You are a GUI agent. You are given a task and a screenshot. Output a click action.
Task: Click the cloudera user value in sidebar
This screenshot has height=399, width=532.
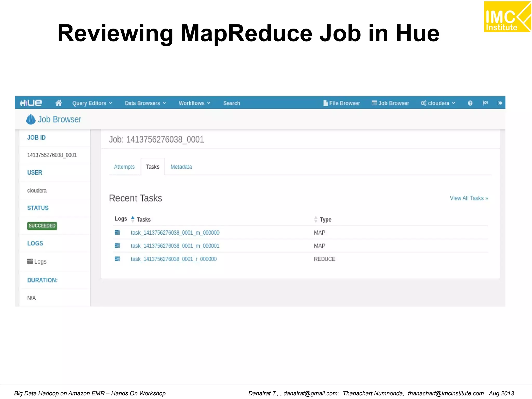click(37, 190)
